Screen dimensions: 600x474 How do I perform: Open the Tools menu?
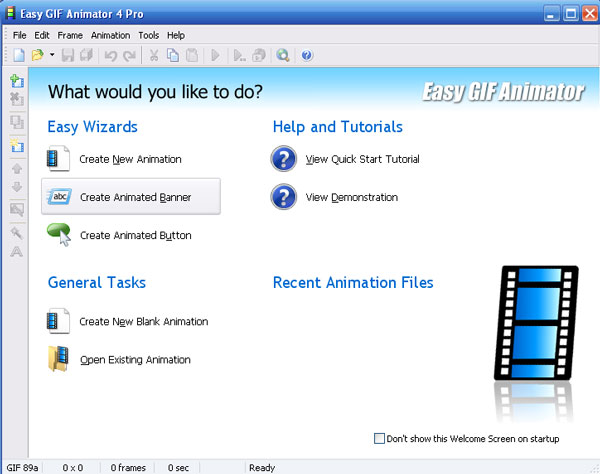click(x=148, y=35)
